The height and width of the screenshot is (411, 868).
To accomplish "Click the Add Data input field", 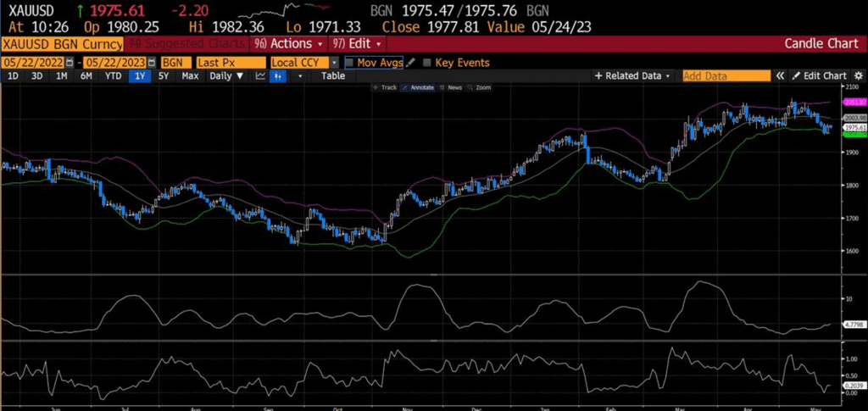I will [x=726, y=76].
